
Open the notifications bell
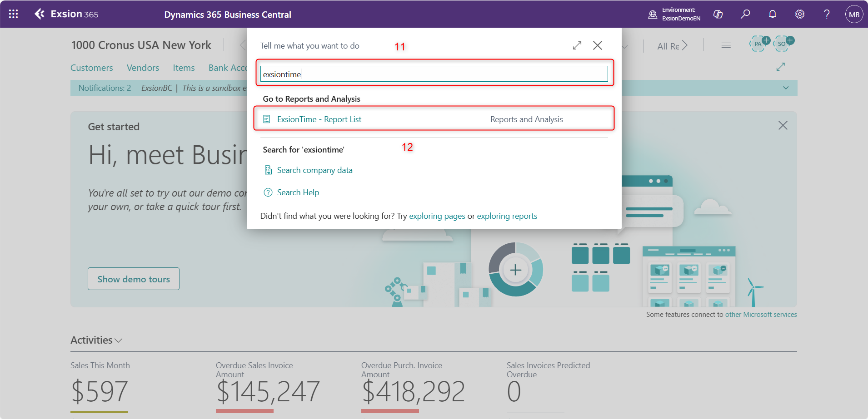pos(773,14)
